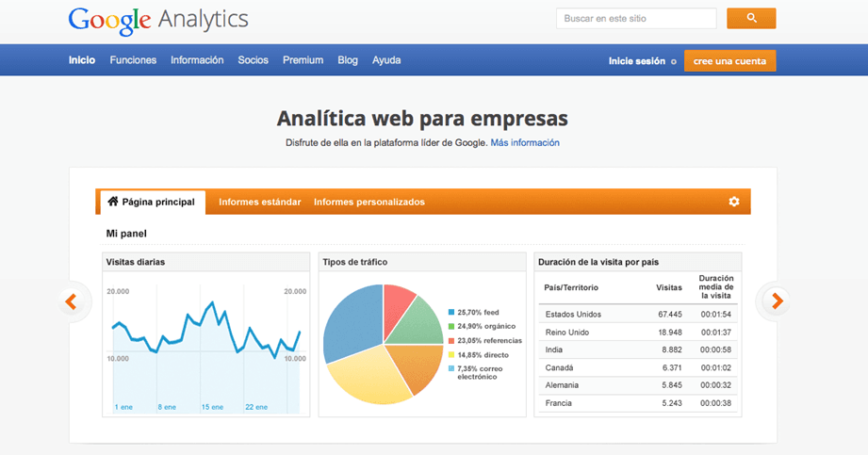
Task: Click the 00:01:37 duration value
Action: pos(715,333)
